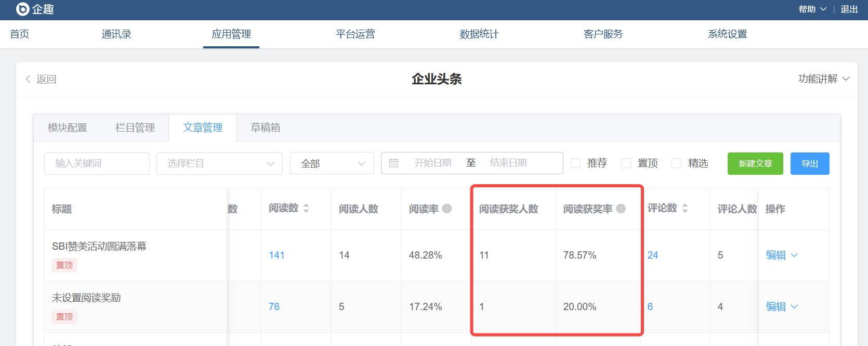Sort by 评论数 column arrows

click(685, 209)
